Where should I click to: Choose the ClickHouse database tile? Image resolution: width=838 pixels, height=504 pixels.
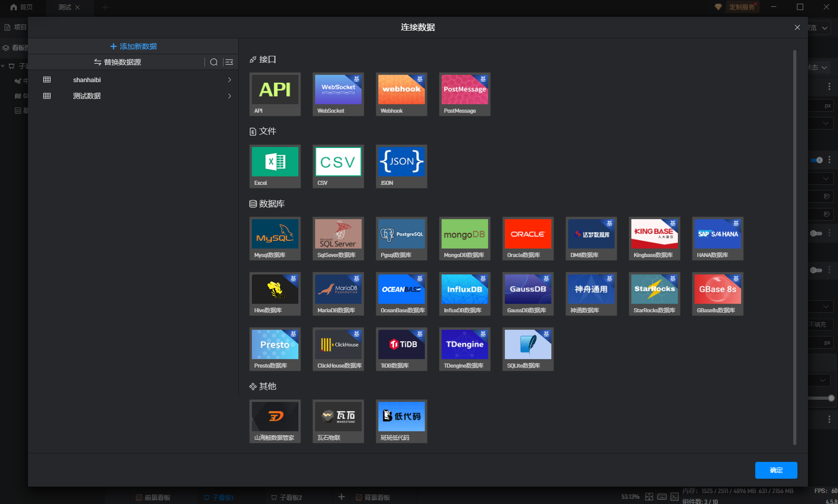tap(338, 349)
